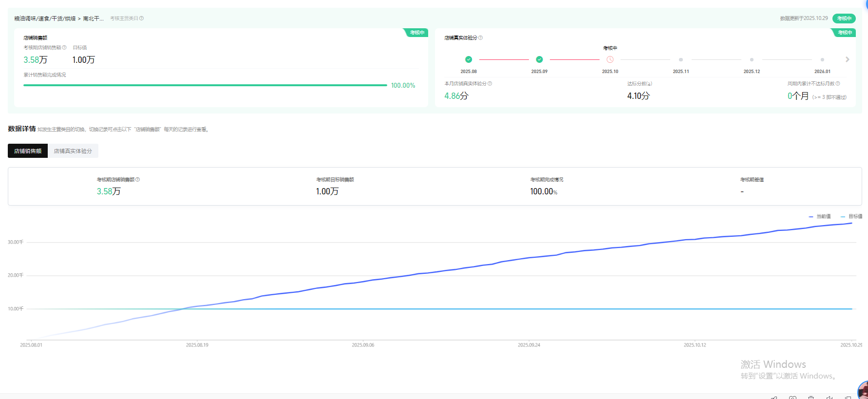The width and height of the screenshot is (868, 399).
Task: Select the 2025.11 timeline dot
Action: click(x=681, y=59)
